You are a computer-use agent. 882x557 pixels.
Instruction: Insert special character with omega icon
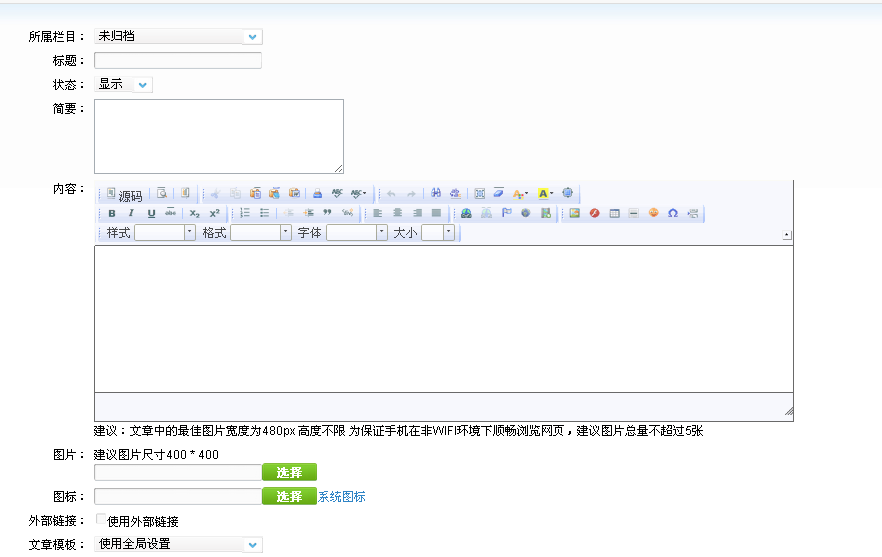[x=673, y=213]
